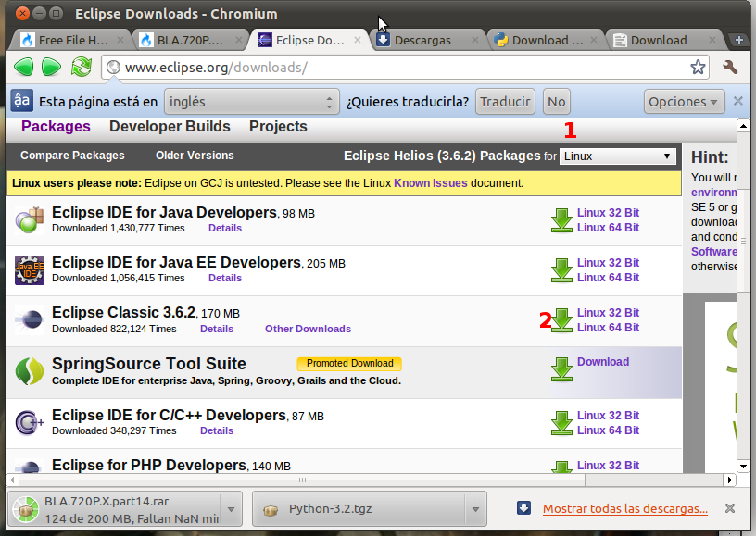Click the Java EE IDE package icon
756x536 pixels.
tap(30, 270)
